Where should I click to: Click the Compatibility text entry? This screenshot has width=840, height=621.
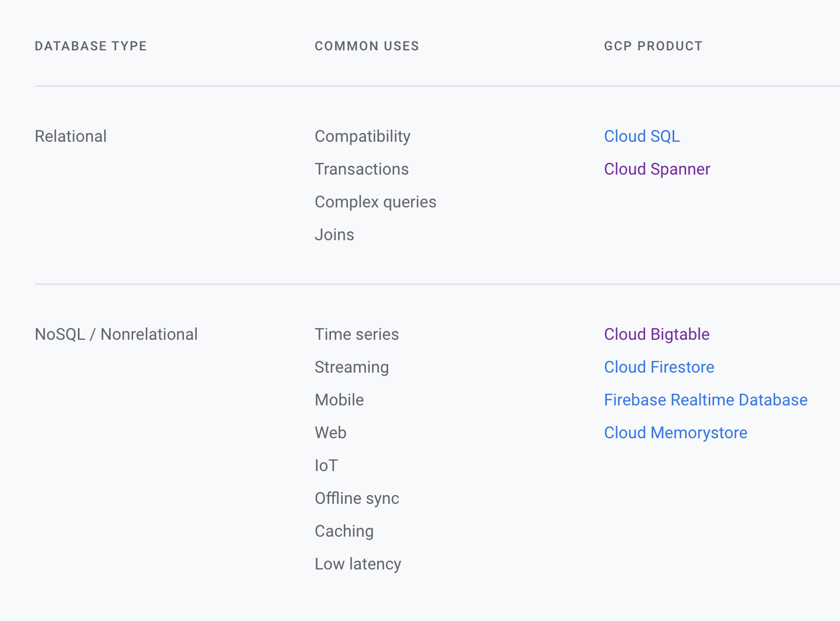tap(363, 137)
